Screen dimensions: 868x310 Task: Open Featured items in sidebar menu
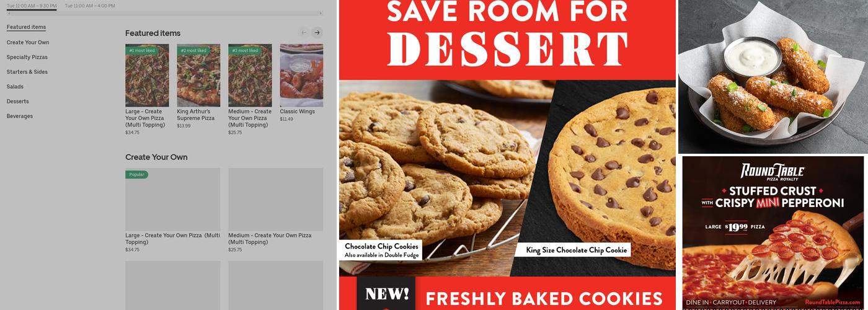point(26,27)
